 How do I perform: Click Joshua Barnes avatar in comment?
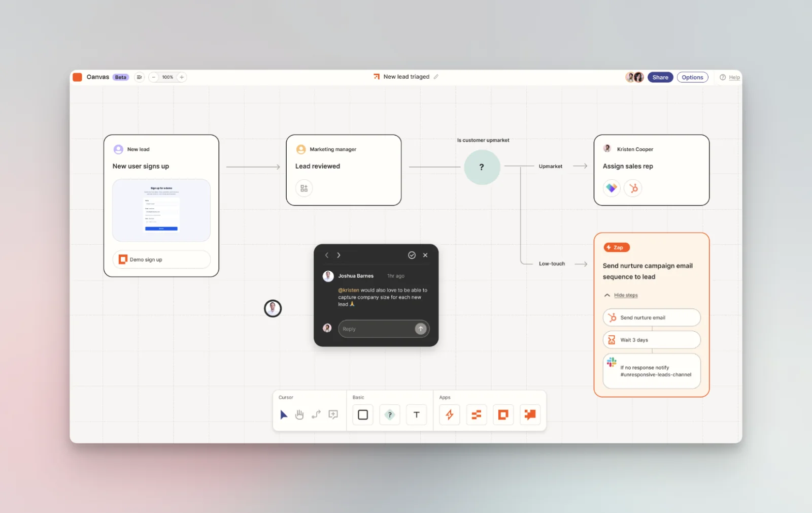328,276
